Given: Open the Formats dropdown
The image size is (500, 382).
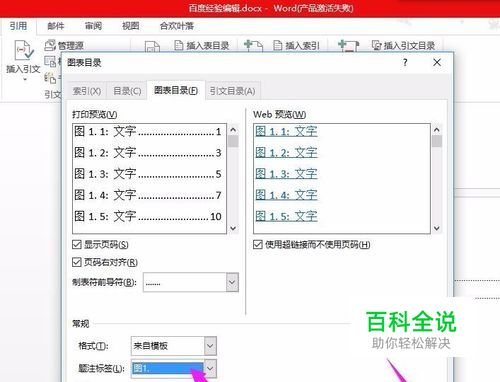Looking at the screenshot, I should (x=210, y=346).
